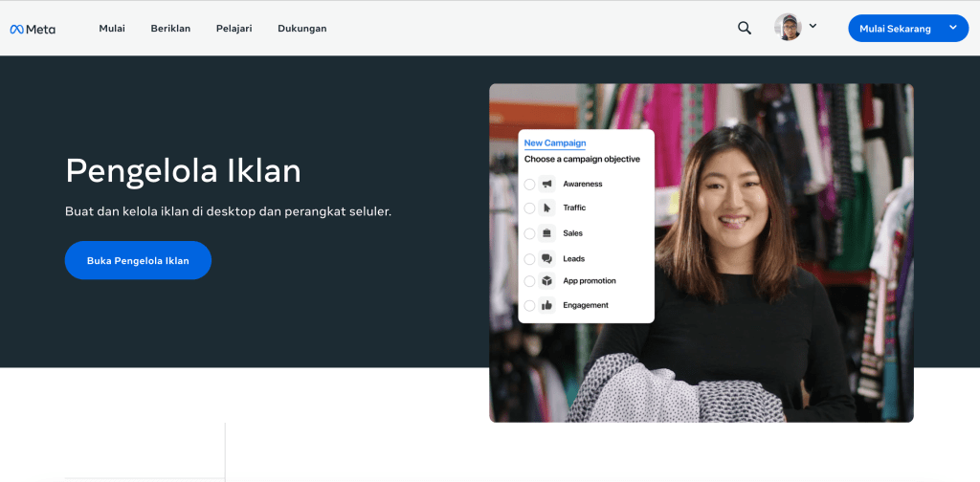Click the App promotion label text

[x=590, y=281]
